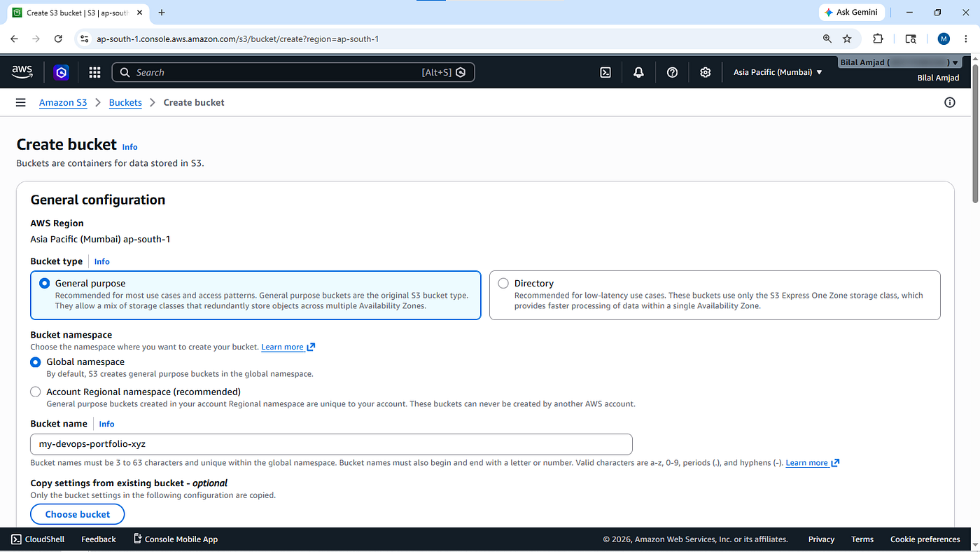Choose Account Regional namespace option
This screenshot has height=552, width=980.
click(36, 392)
